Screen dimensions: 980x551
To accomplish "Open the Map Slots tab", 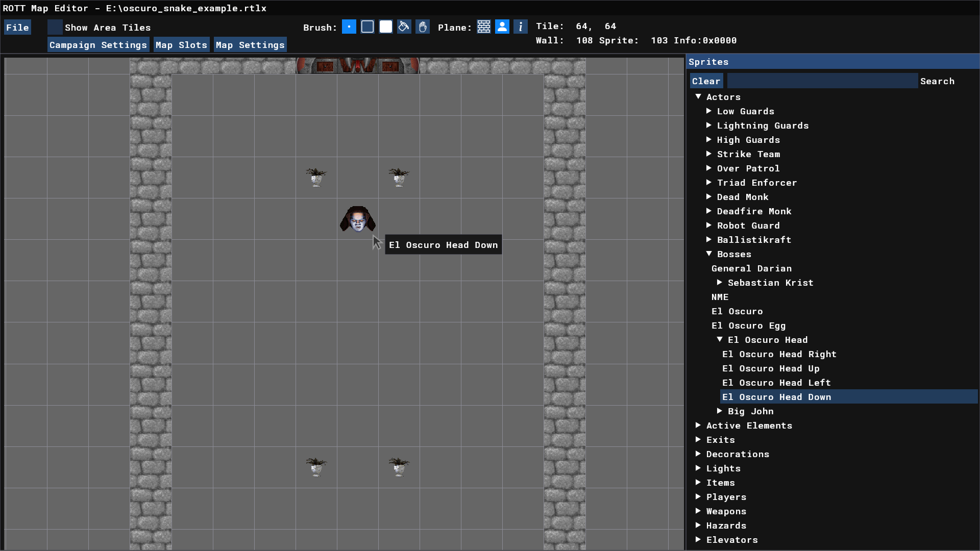I will point(181,45).
